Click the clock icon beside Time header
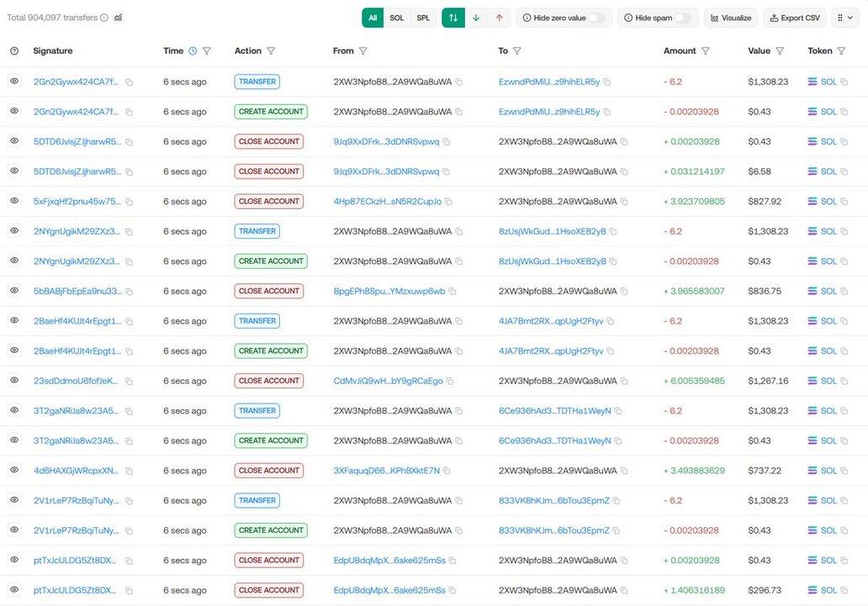 193,51
